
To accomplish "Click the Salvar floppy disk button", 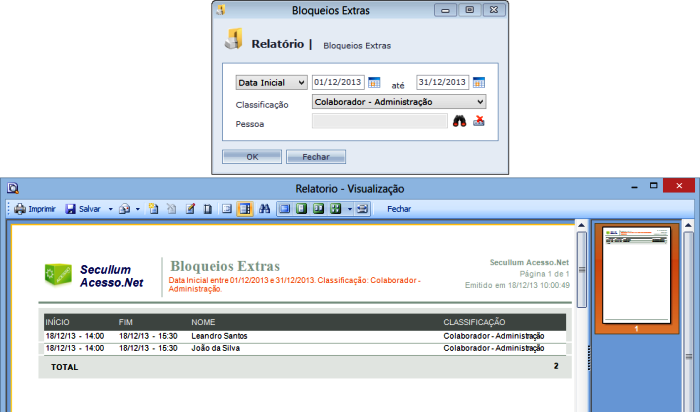I will [x=83, y=209].
